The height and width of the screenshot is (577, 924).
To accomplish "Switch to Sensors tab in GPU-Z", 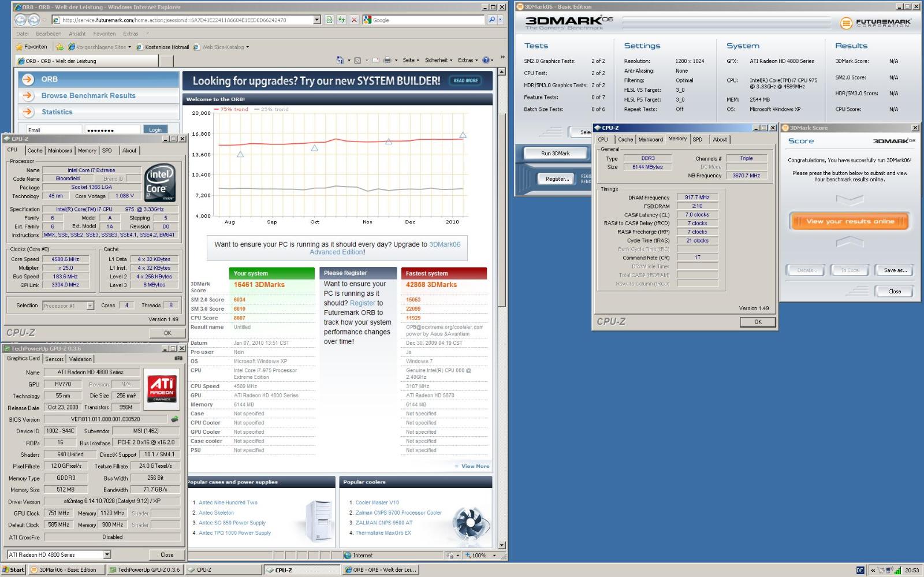I will tap(55, 359).
